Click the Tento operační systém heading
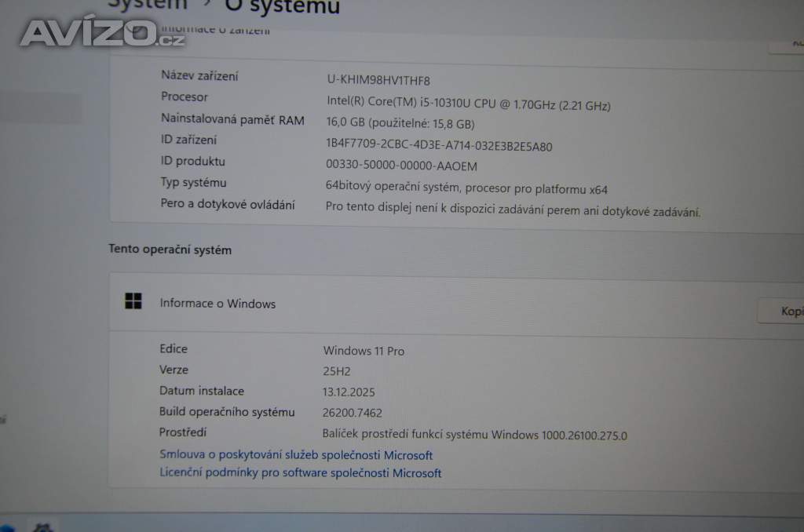The height and width of the screenshot is (532, 804). click(x=170, y=250)
